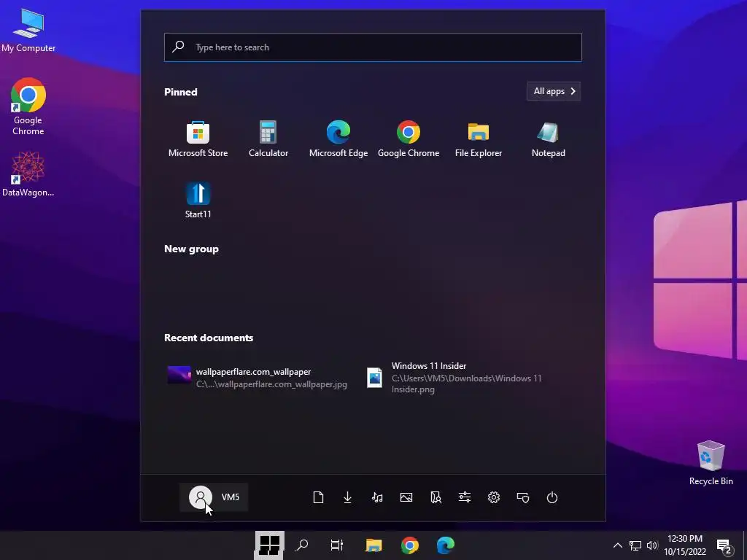The image size is (747, 560).
Task: Click the Recent documents heading
Action: tap(209, 338)
